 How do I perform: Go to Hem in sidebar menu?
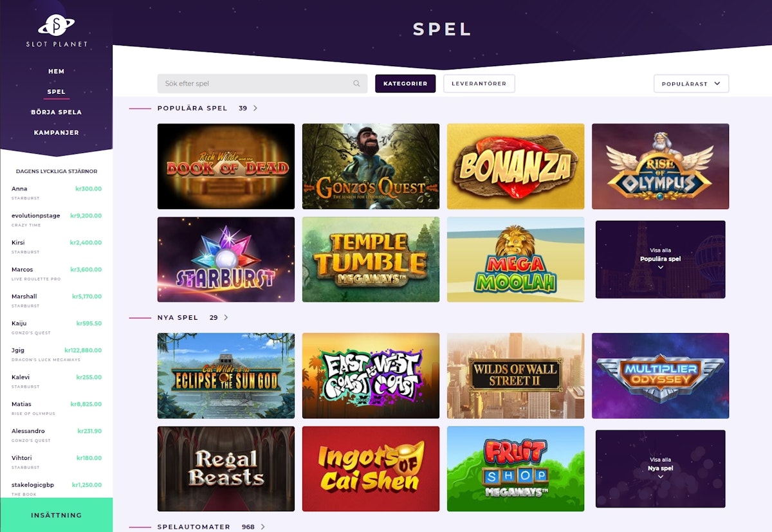point(57,71)
